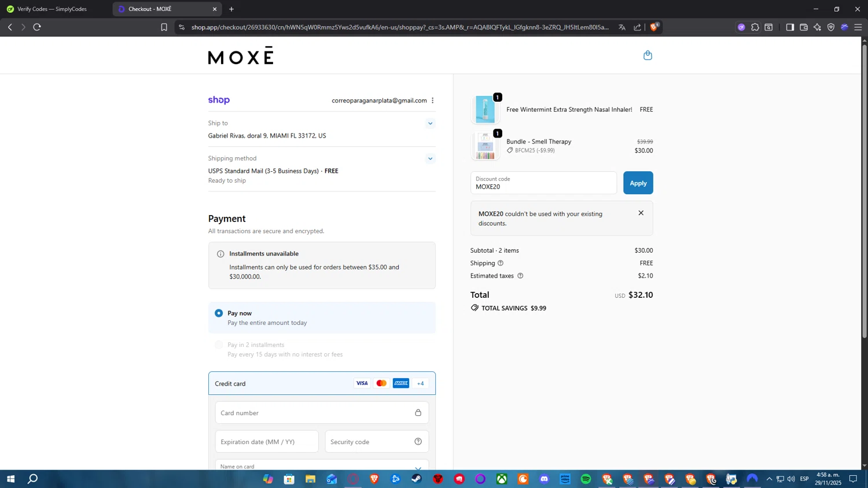Click the page vertical scrollbar
The image size is (868, 488).
tap(865, 191)
